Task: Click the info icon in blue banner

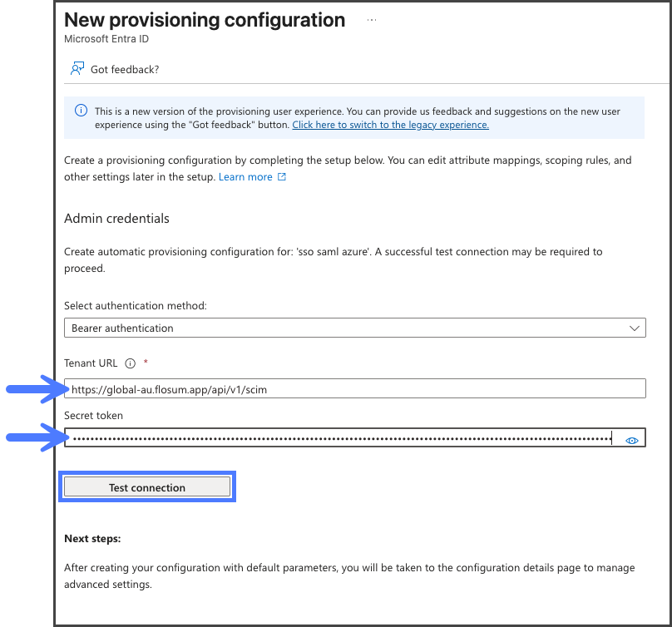Action: [x=81, y=111]
